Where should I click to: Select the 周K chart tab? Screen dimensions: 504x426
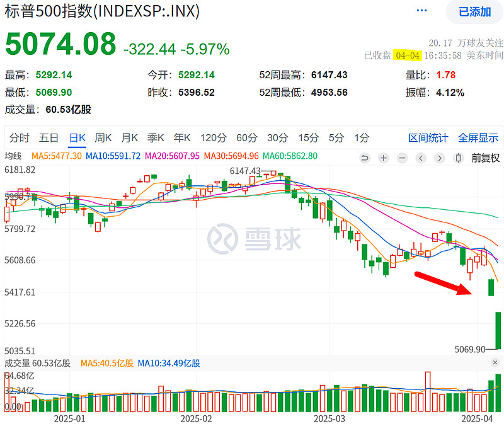(103, 138)
